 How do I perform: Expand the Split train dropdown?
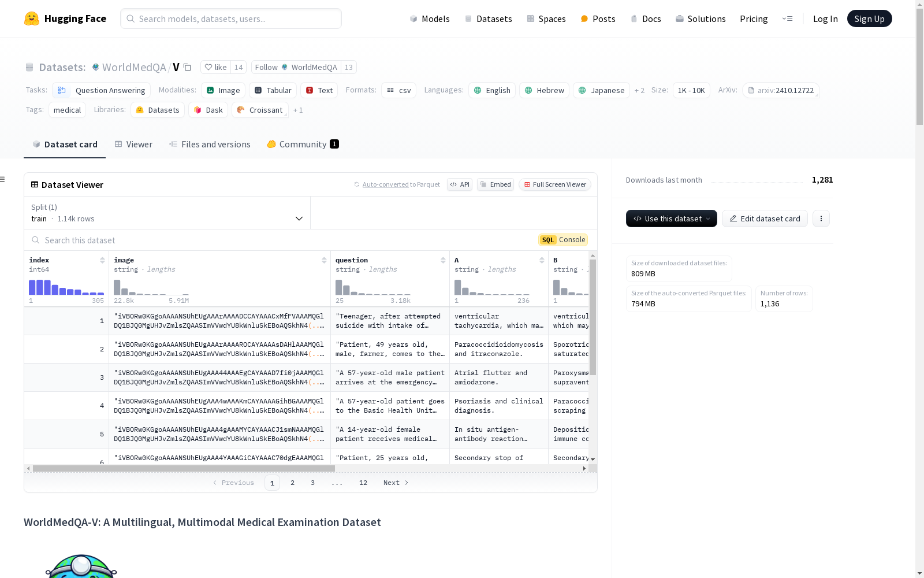pyautogui.click(x=167, y=213)
